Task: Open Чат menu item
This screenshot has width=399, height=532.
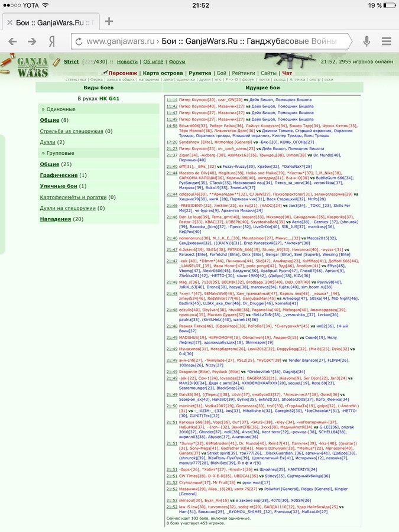Action: [x=287, y=73]
